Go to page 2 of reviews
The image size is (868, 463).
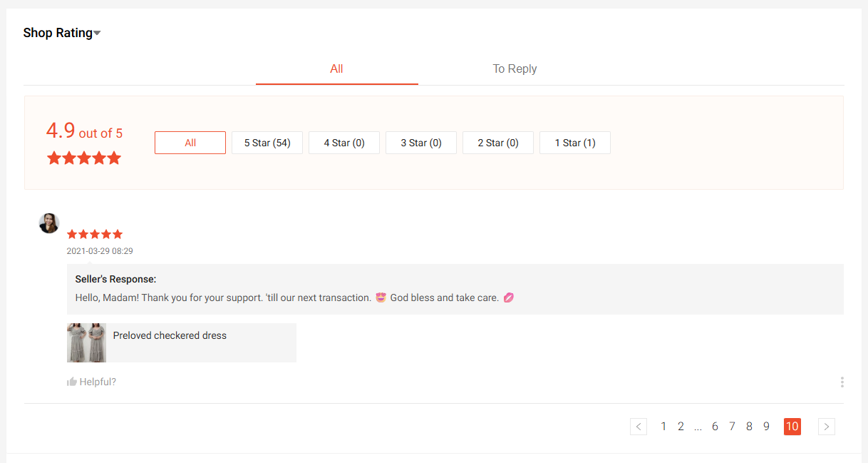[x=681, y=427]
